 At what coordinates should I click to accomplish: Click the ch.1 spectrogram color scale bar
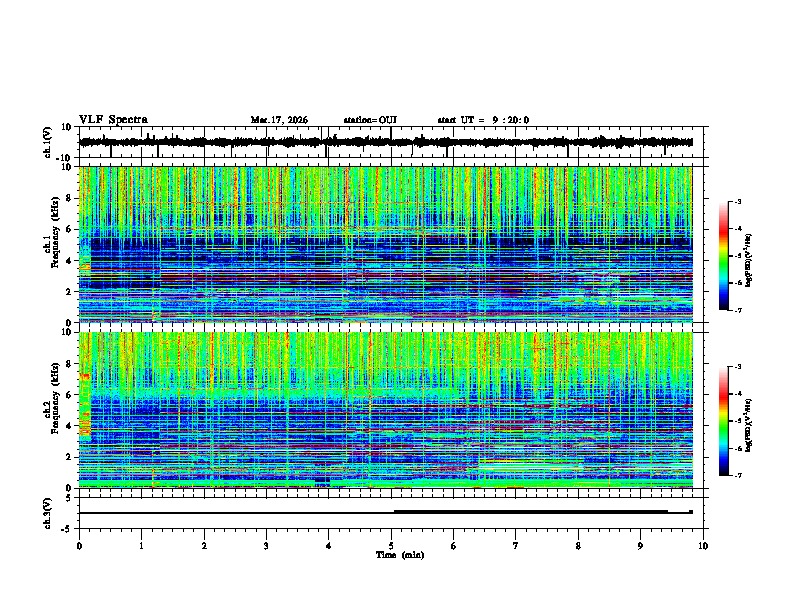coord(724,256)
